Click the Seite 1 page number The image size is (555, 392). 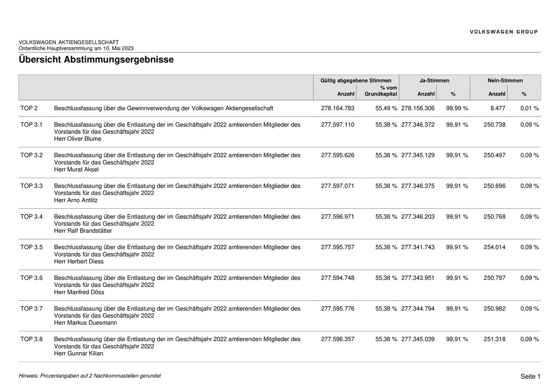tap(531, 377)
